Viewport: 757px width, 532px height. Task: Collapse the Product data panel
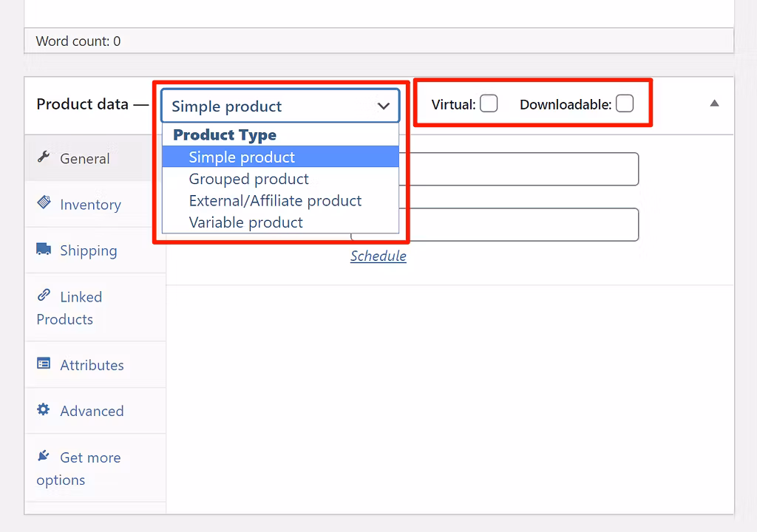[x=714, y=104]
